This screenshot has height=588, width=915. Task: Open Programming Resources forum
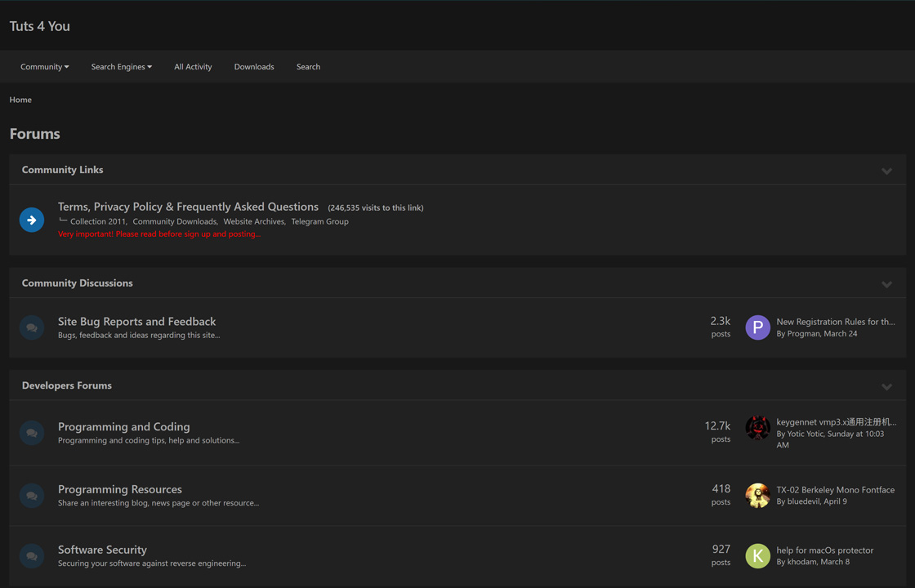pyautogui.click(x=119, y=489)
